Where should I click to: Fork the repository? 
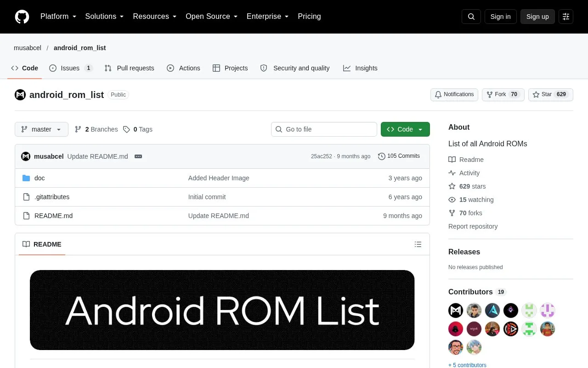click(x=503, y=95)
